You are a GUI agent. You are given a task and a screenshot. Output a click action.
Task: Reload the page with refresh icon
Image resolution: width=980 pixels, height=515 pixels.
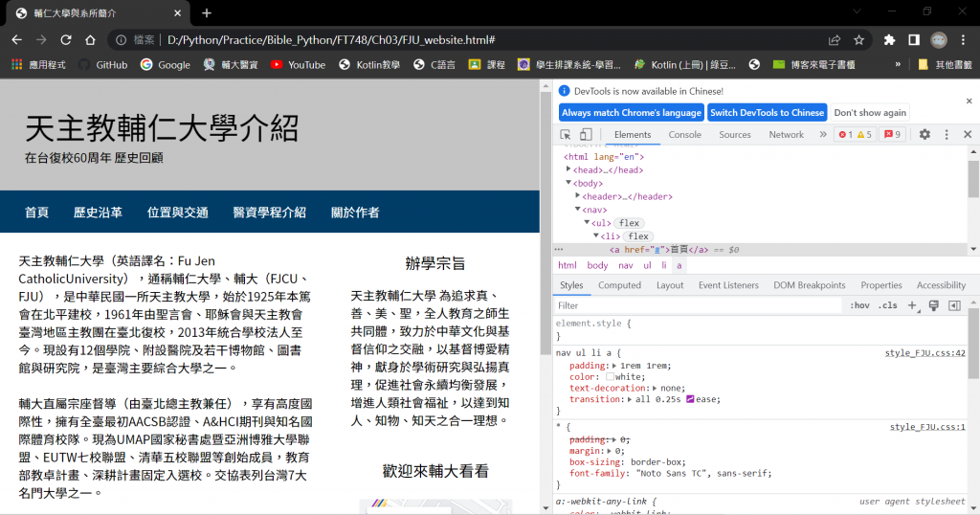point(66,40)
